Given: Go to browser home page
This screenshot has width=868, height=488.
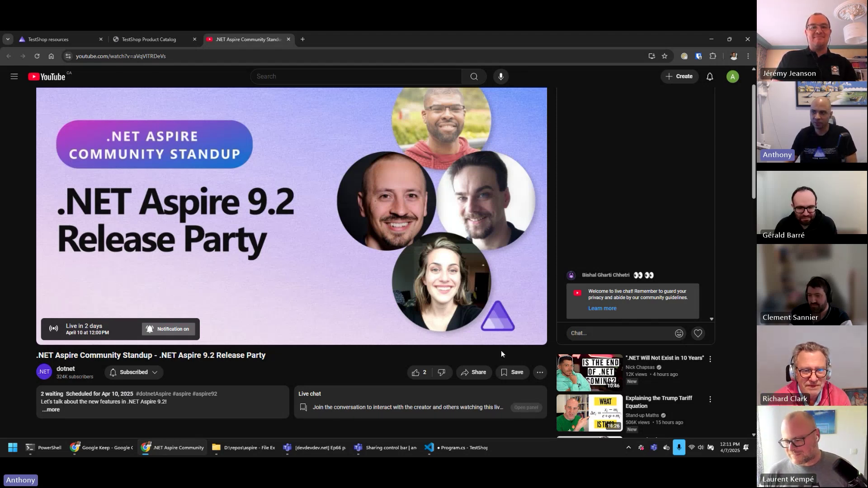Looking at the screenshot, I should tap(51, 56).
